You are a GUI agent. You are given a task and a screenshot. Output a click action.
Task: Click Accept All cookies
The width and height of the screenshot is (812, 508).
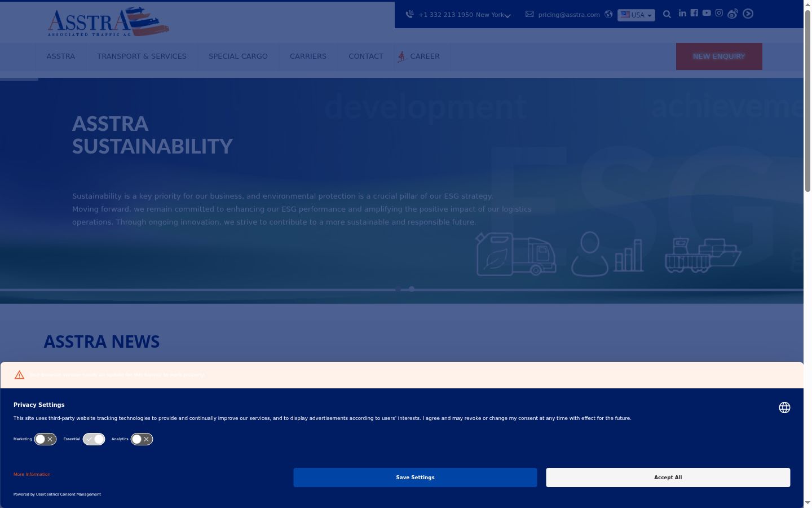point(668,478)
